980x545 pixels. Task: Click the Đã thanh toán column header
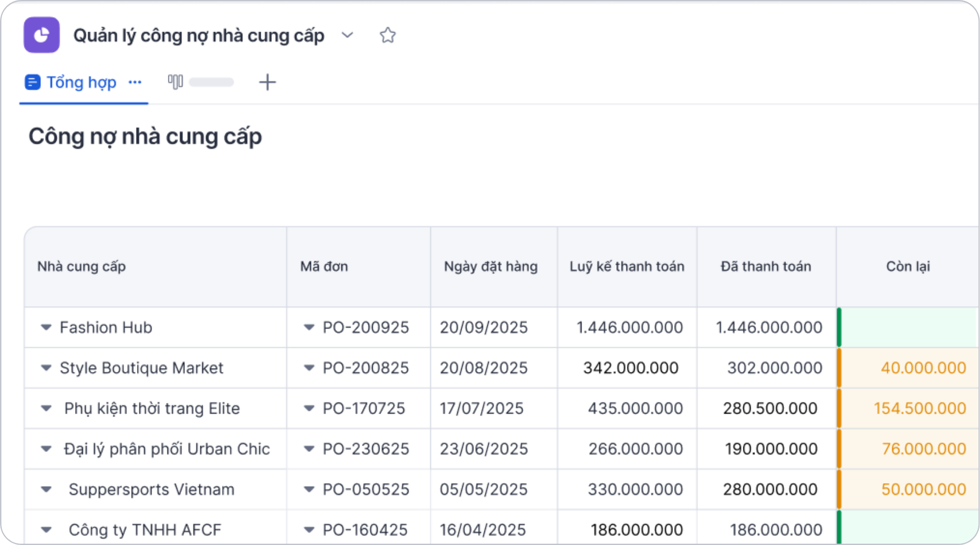coord(766,266)
